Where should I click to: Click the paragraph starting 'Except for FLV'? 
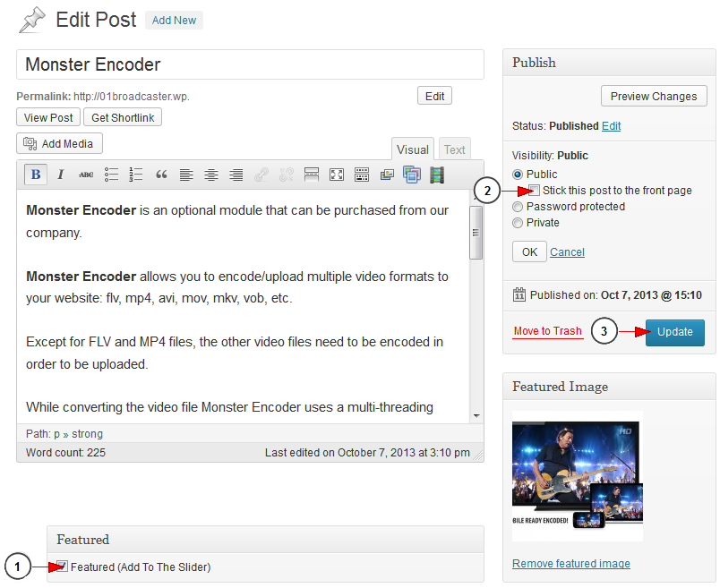tap(235, 353)
